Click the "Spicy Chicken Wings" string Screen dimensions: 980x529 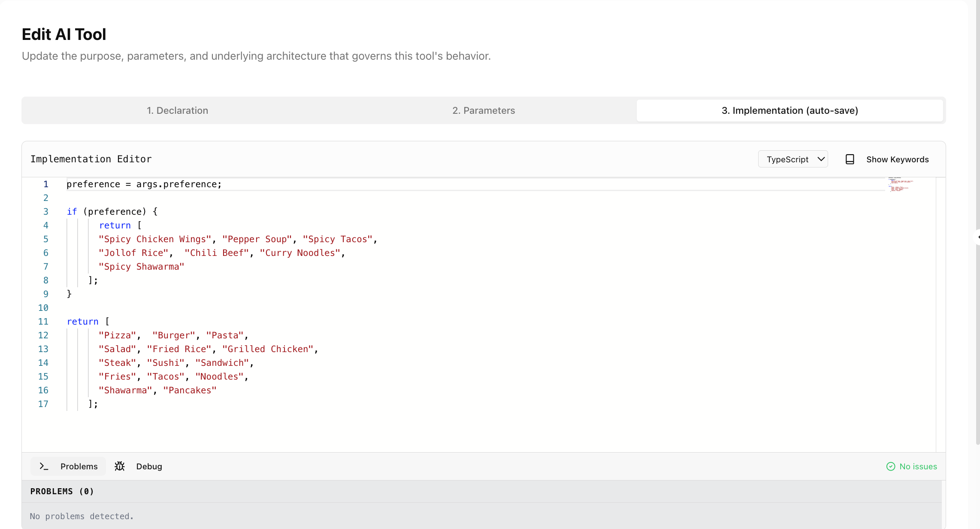click(x=155, y=239)
